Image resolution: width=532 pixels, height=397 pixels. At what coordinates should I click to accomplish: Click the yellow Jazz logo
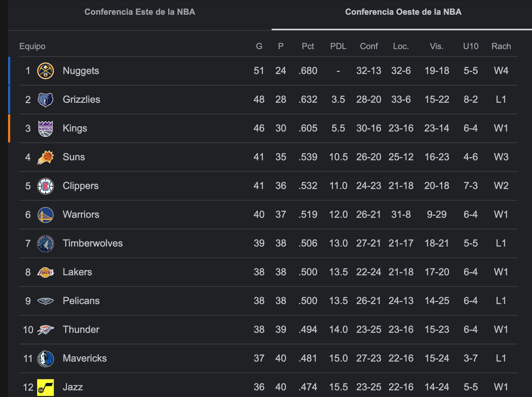(46, 387)
